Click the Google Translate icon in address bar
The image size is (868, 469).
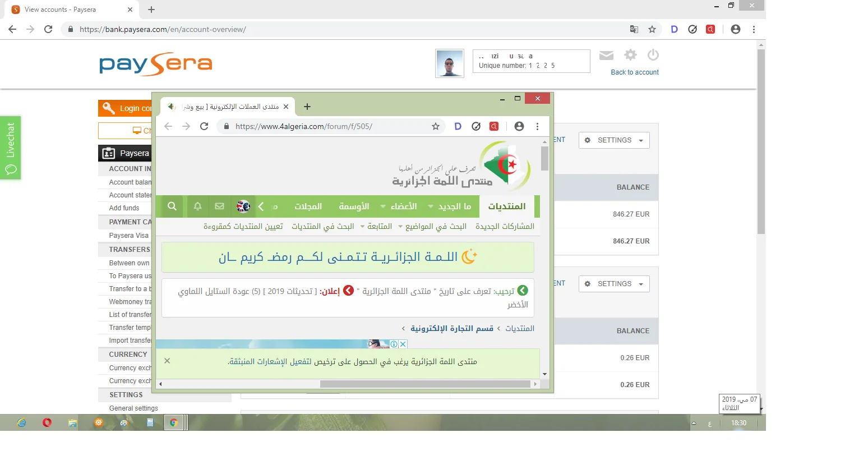click(x=634, y=29)
